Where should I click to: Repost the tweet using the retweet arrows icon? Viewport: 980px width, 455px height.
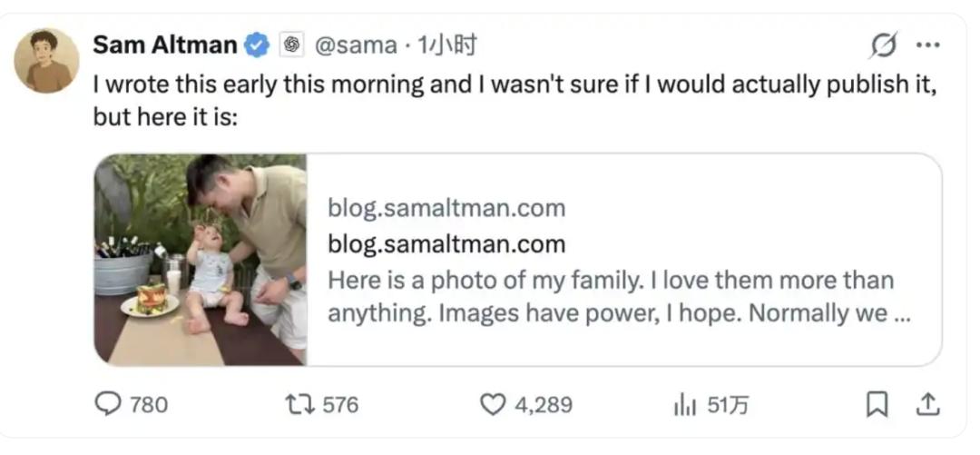pyautogui.click(x=301, y=404)
